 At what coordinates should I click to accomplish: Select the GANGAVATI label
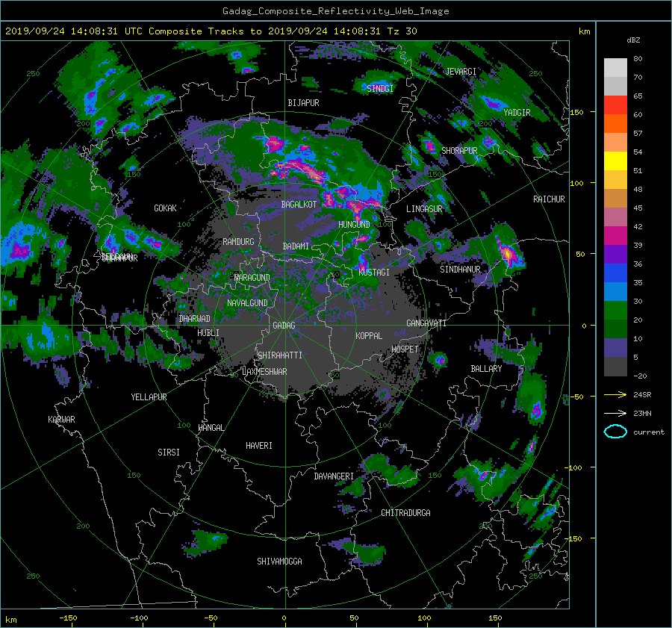(426, 323)
